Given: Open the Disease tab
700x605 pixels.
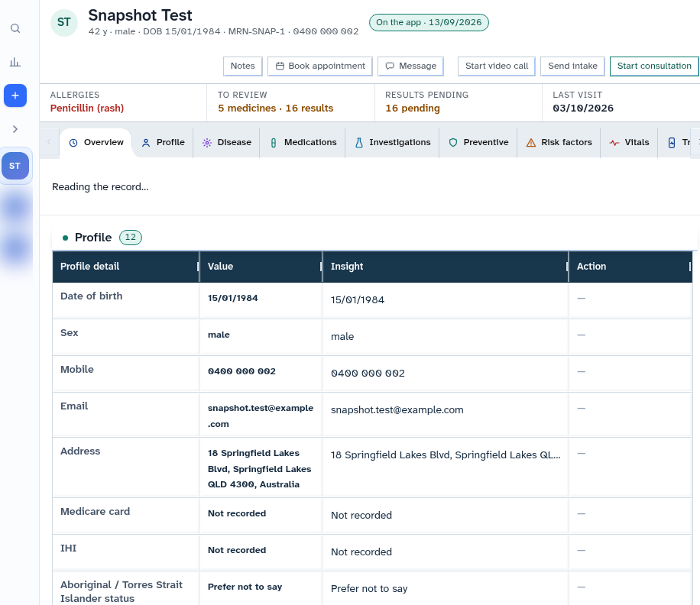Looking at the screenshot, I should (x=227, y=142).
